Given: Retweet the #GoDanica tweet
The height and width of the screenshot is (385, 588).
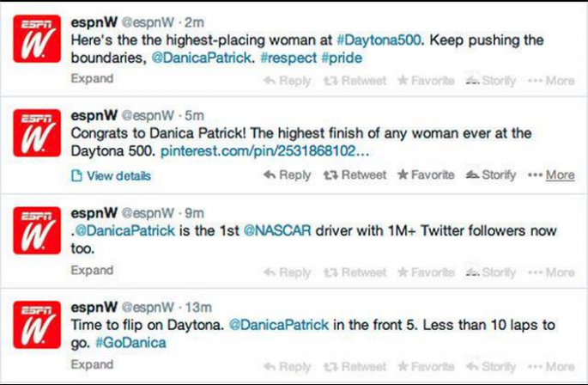Looking at the screenshot, I should tap(355, 367).
